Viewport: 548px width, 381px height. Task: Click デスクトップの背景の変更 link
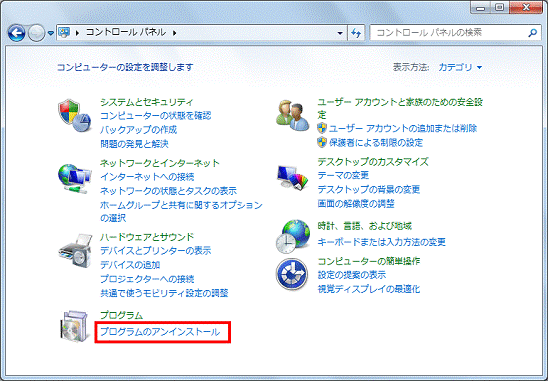tap(369, 189)
